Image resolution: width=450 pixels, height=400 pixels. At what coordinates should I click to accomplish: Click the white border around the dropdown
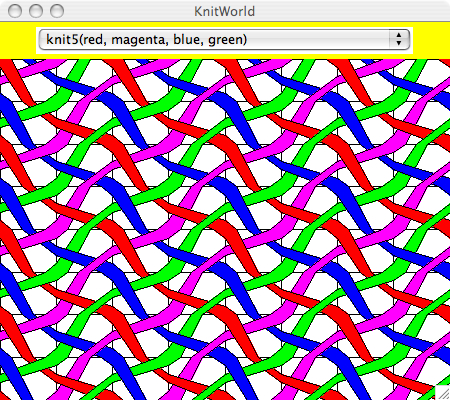tap(224, 52)
